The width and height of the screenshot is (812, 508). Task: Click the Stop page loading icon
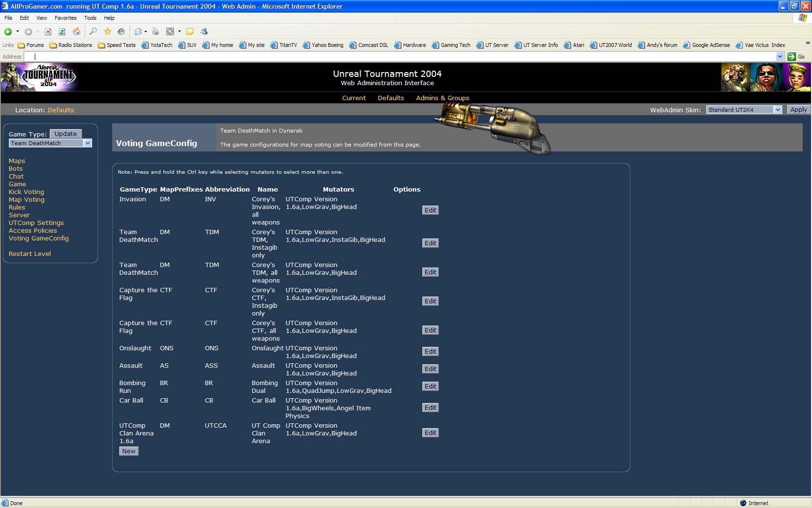click(48, 31)
